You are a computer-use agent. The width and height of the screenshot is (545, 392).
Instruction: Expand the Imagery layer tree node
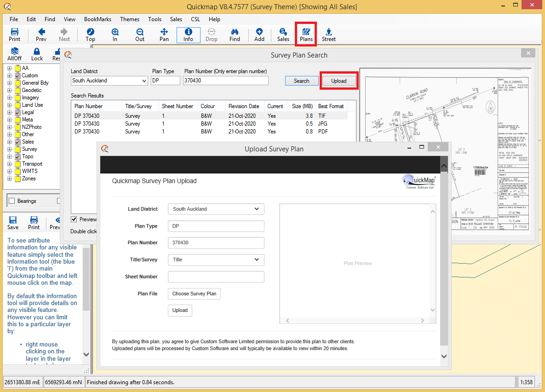tap(10, 98)
